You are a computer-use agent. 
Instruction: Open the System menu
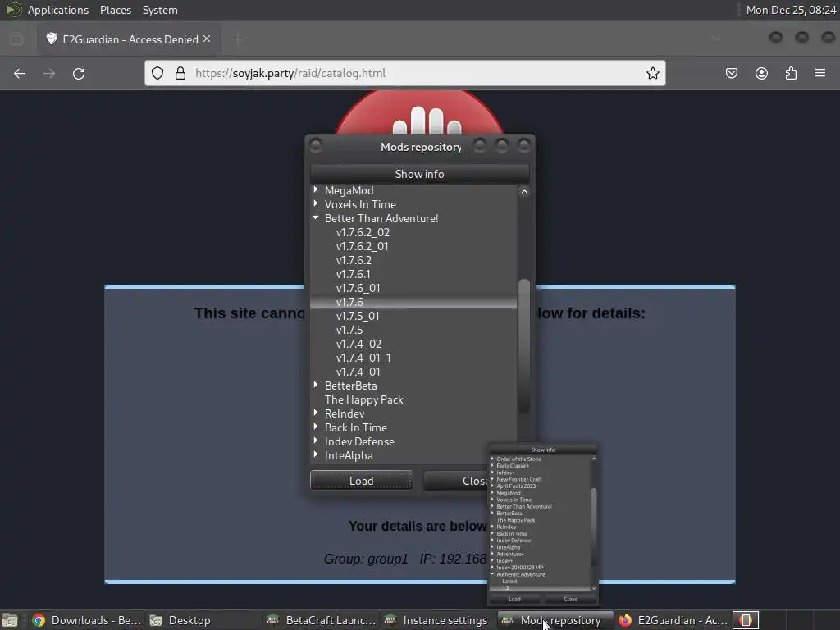[x=160, y=10]
